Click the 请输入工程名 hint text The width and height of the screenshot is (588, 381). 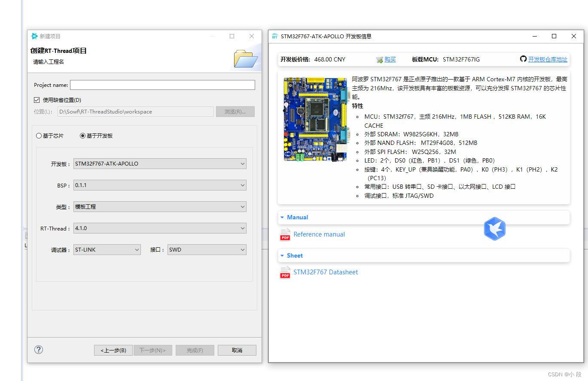coord(49,62)
